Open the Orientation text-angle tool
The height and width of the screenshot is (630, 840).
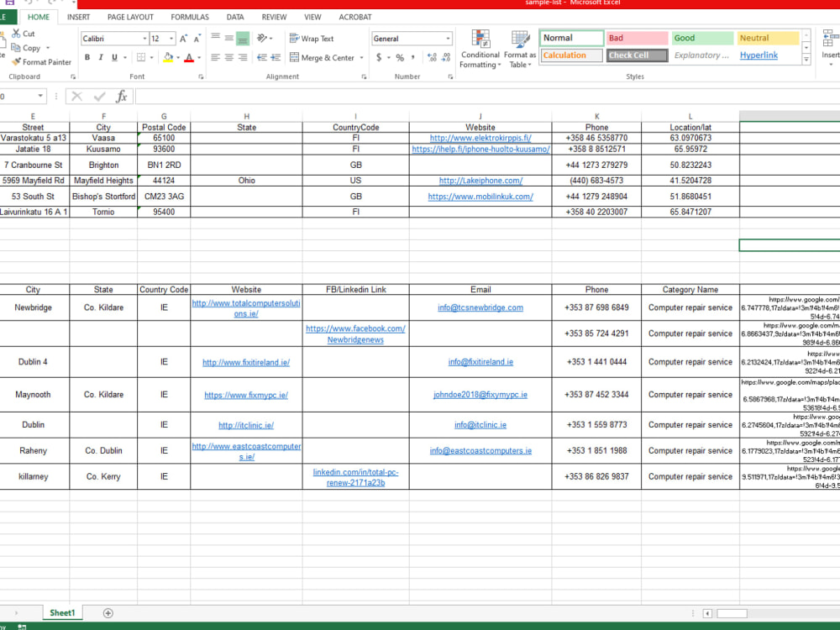point(262,38)
